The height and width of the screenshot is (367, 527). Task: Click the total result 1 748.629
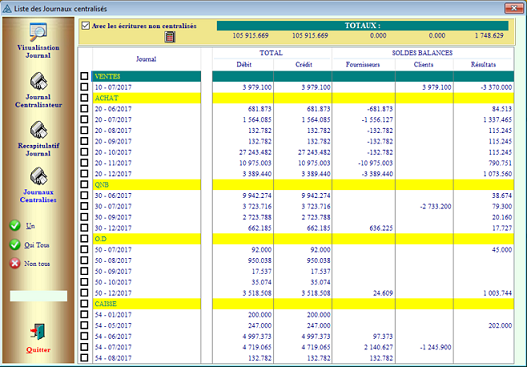point(489,35)
